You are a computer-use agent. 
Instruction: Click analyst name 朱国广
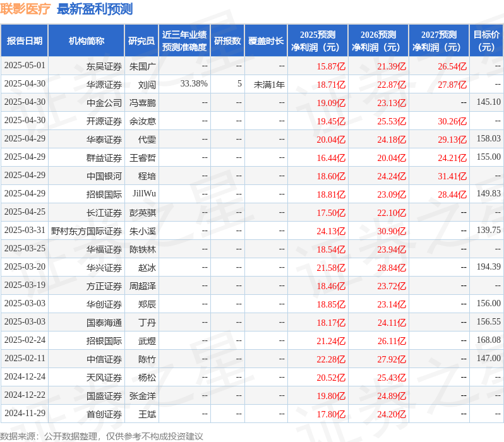coord(143,66)
